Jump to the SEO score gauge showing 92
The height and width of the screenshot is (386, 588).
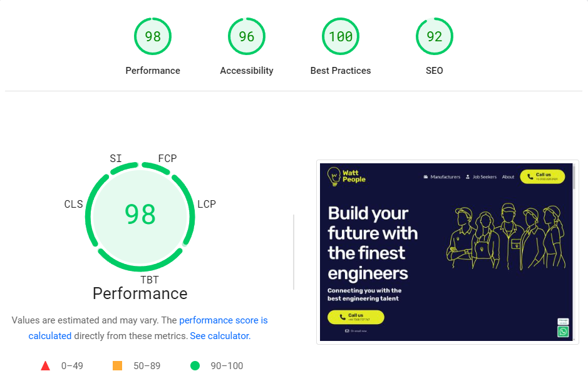coord(435,37)
